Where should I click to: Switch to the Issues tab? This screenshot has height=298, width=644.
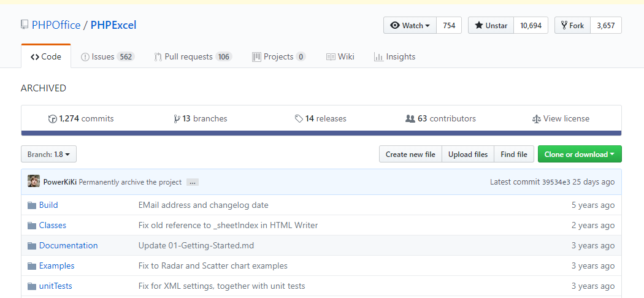107,56
